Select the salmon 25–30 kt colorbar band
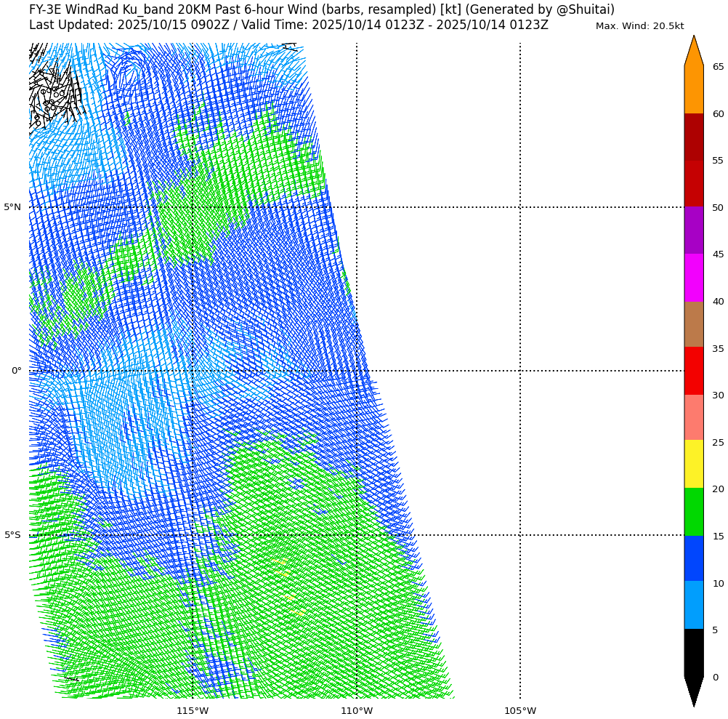Viewport: 728px width, 719px height. click(x=693, y=417)
